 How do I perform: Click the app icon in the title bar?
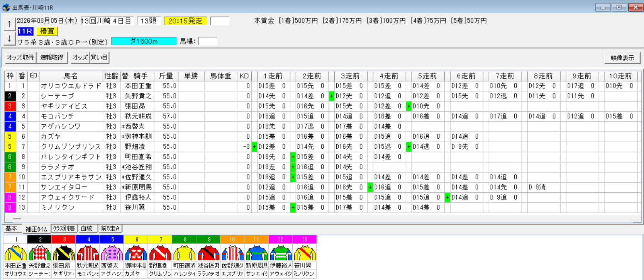click(6, 7)
